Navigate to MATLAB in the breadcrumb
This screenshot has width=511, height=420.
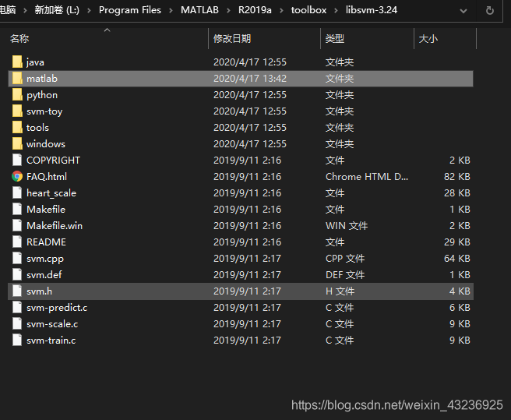(x=199, y=10)
